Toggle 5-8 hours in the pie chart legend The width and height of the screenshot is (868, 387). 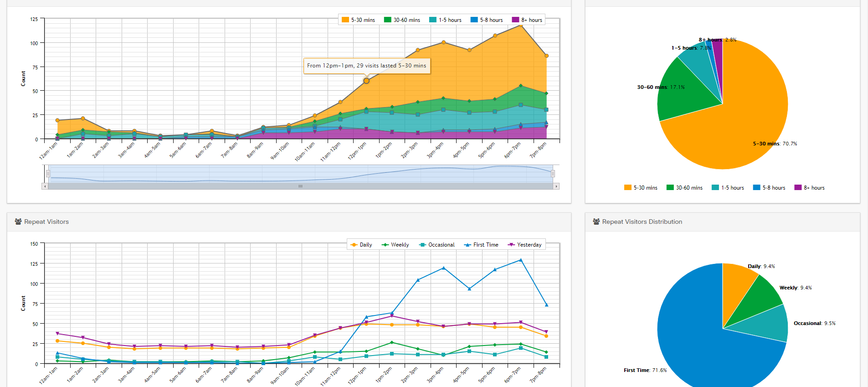[x=769, y=188]
